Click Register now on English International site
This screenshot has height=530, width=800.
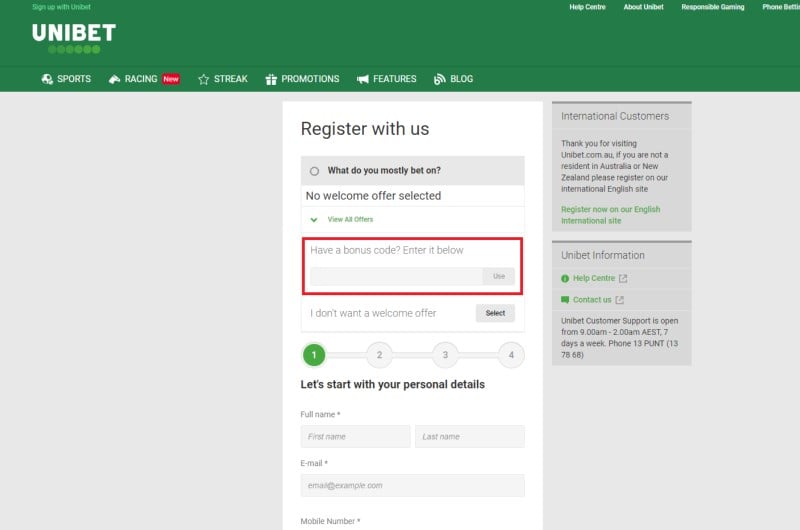[610, 215]
